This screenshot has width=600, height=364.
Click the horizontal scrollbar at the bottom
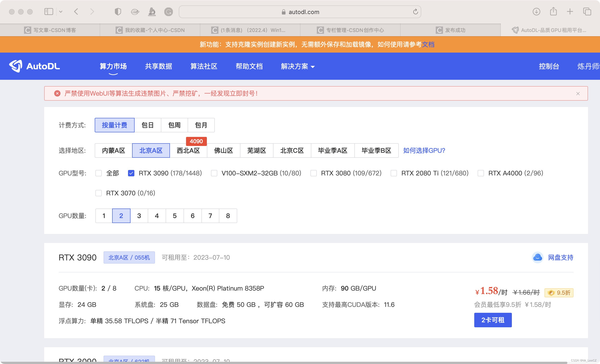pyautogui.click(x=284, y=363)
